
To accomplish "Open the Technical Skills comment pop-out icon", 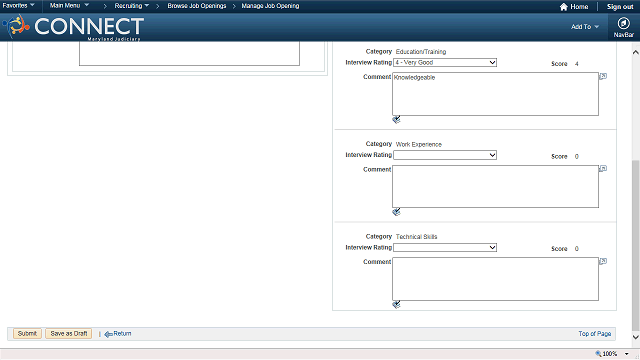I will [603, 261].
